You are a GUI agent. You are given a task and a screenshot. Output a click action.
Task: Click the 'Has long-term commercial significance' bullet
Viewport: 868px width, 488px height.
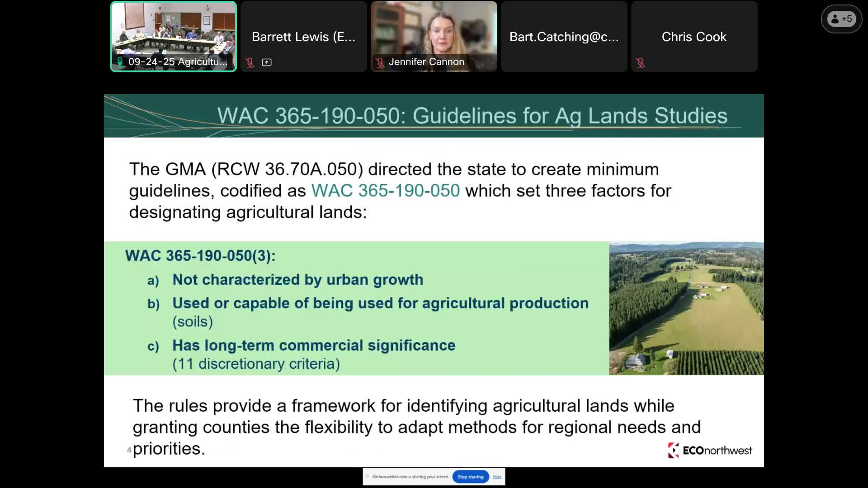point(314,345)
